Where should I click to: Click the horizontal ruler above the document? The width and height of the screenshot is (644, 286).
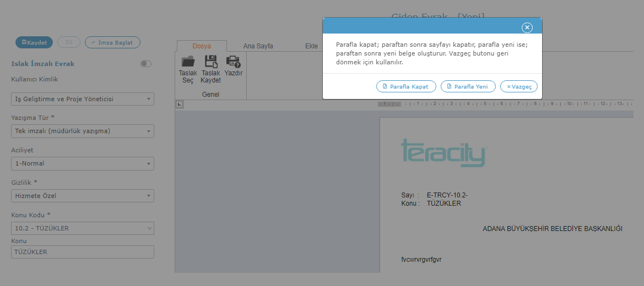[x=505, y=104]
